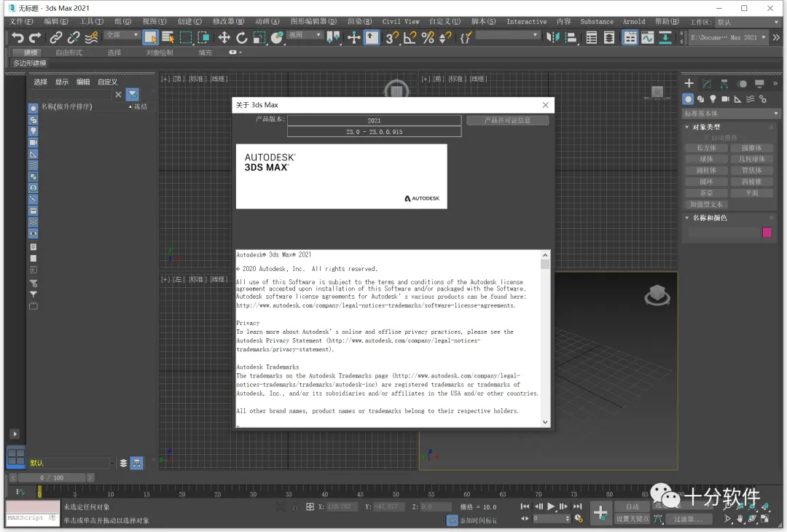
Task: Toggle scene explorer display eye filter icon
Action: tap(33, 233)
